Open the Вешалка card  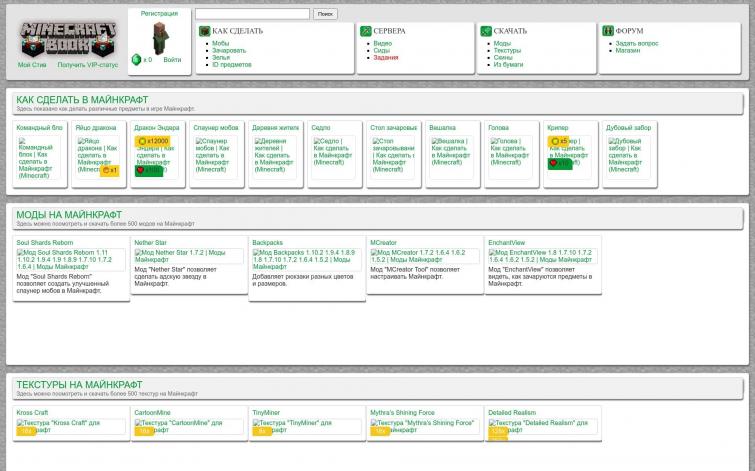453,154
